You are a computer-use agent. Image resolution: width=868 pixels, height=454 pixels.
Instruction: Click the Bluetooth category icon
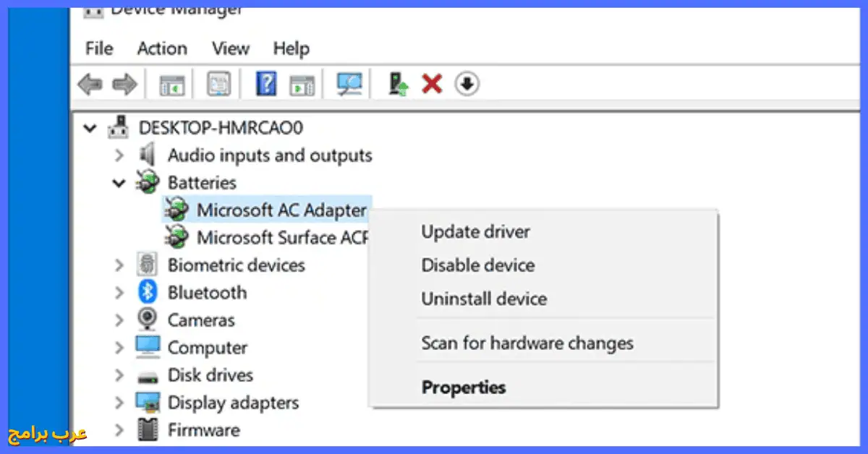point(148,292)
